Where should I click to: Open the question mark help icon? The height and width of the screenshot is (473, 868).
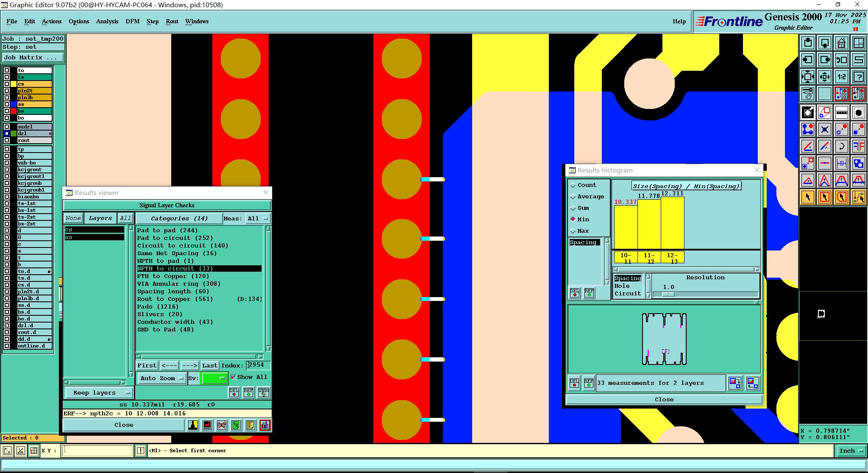[x=858, y=77]
